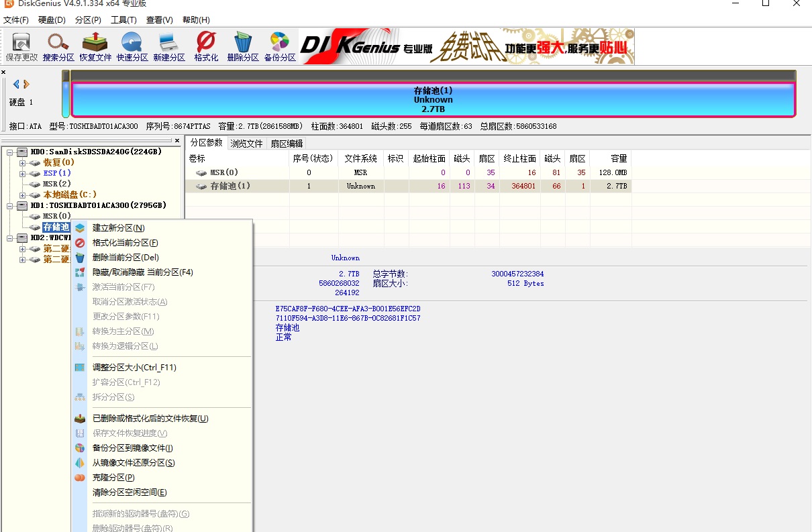Screen dimensions: 812x532
Task: Click the icon beside 已删除或格式化后的文件恢复
Action: pos(80,419)
